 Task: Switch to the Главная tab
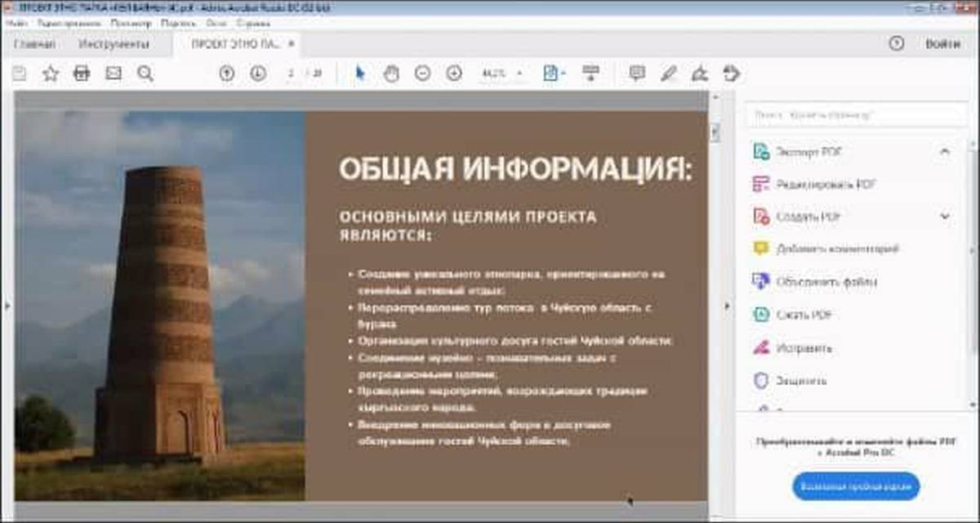coord(35,44)
